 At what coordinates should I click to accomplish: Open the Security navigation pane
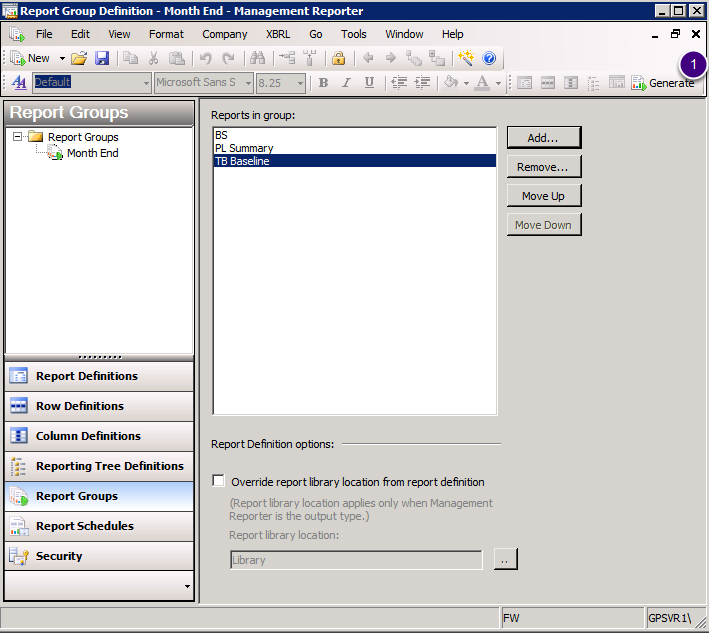tap(99, 556)
